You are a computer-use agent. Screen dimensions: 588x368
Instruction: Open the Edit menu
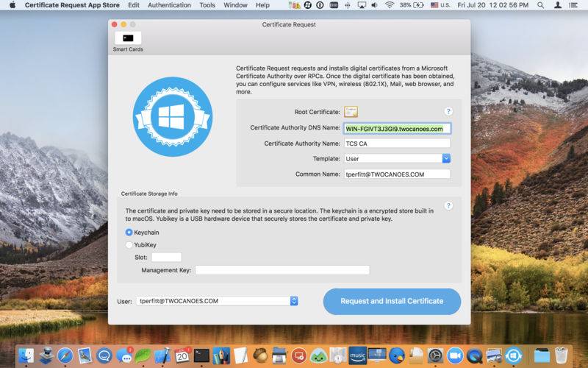click(134, 5)
